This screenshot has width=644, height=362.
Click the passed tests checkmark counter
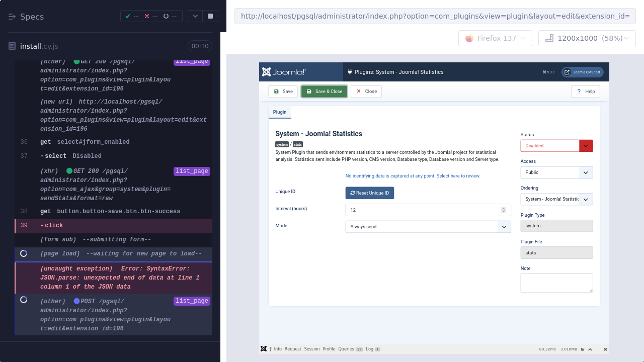click(133, 17)
